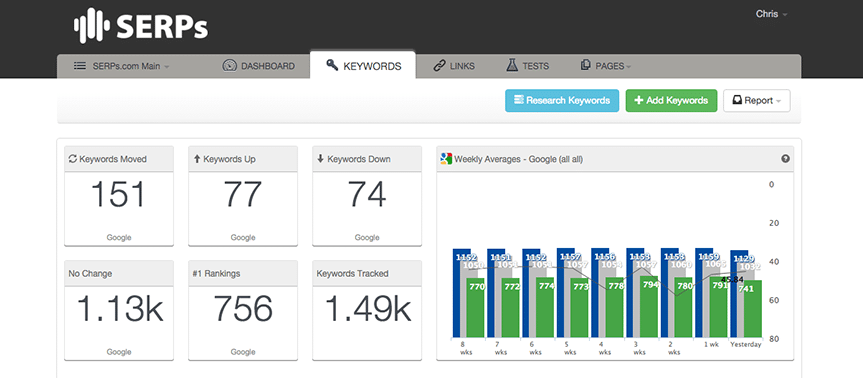Click the No Change card header
The image size is (863, 378).
(119, 273)
